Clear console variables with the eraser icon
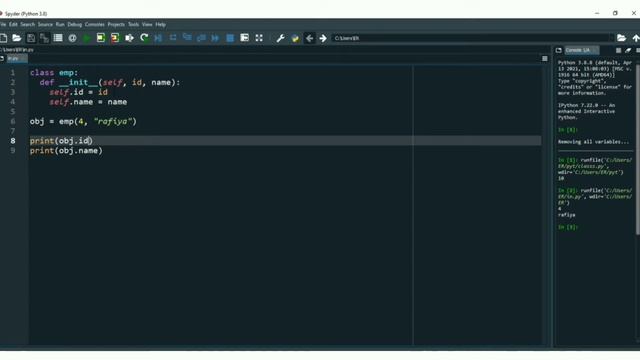Image resolution: width=640 pixels, height=360 pixels. (x=628, y=50)
